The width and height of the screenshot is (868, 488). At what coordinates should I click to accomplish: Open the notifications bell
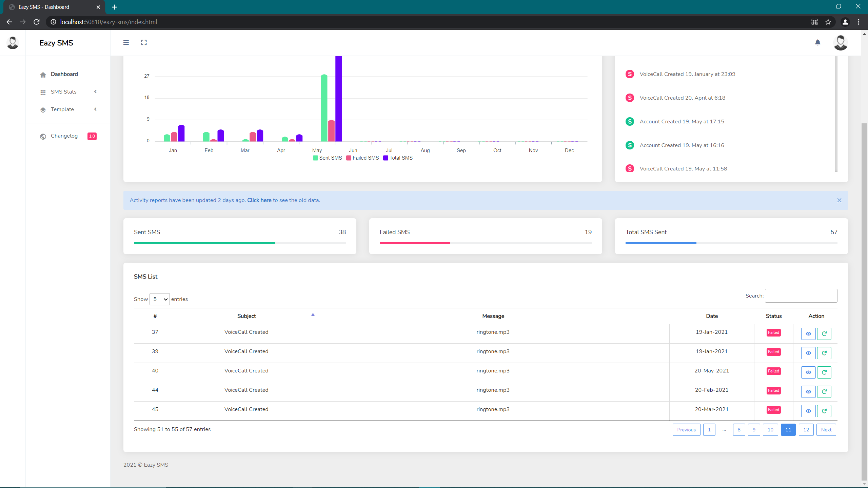(817, 42)
